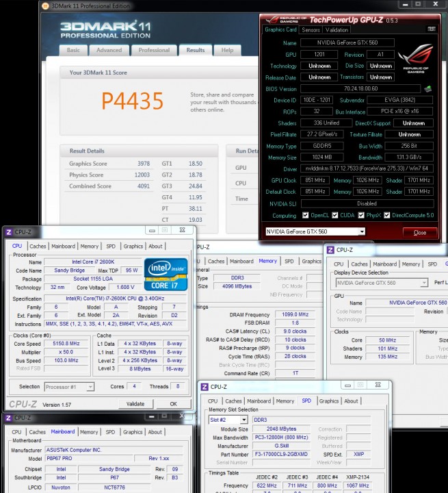The height and width of the screenshot is (493, 448).
Task: Open SPD tab in CPU-Z CPU window
Action: [x=111, y=246]
